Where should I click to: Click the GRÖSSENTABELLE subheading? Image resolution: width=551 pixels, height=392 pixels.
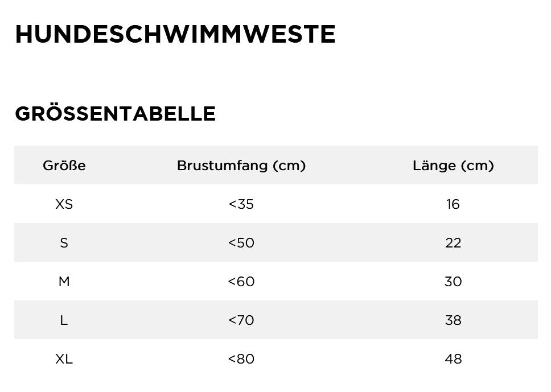[115, 113]
